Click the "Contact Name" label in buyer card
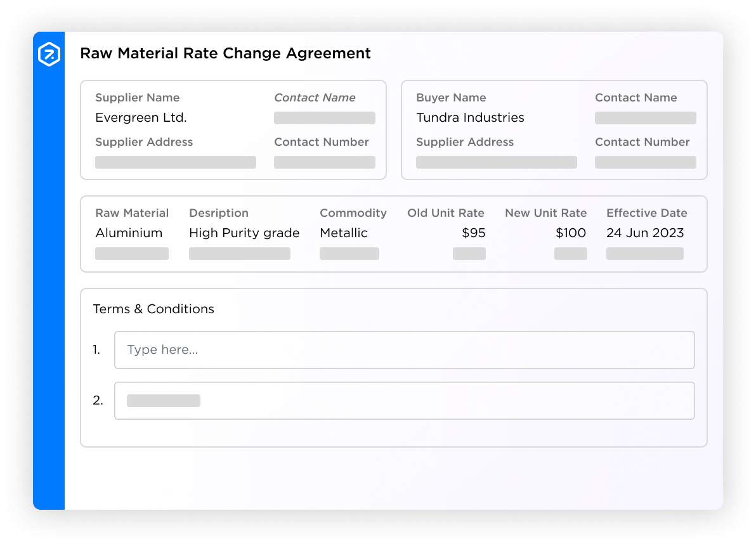 click(636, 98)
